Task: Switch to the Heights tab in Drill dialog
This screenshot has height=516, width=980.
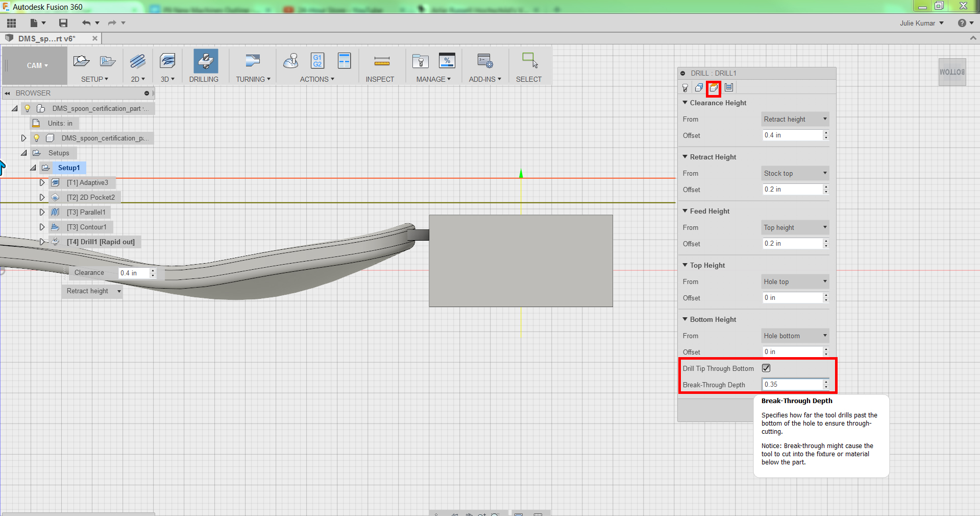Action: (x=714, y=88)
